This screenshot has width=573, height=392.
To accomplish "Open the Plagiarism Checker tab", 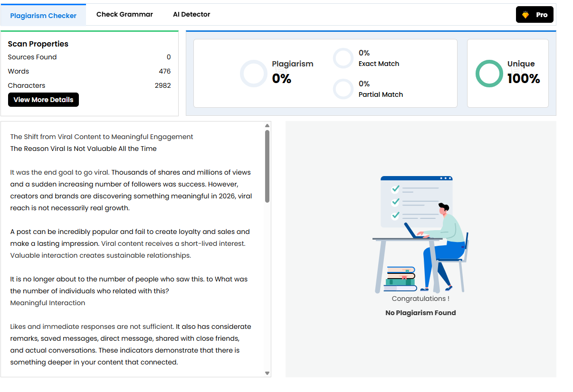I will (x=43, y=15).
